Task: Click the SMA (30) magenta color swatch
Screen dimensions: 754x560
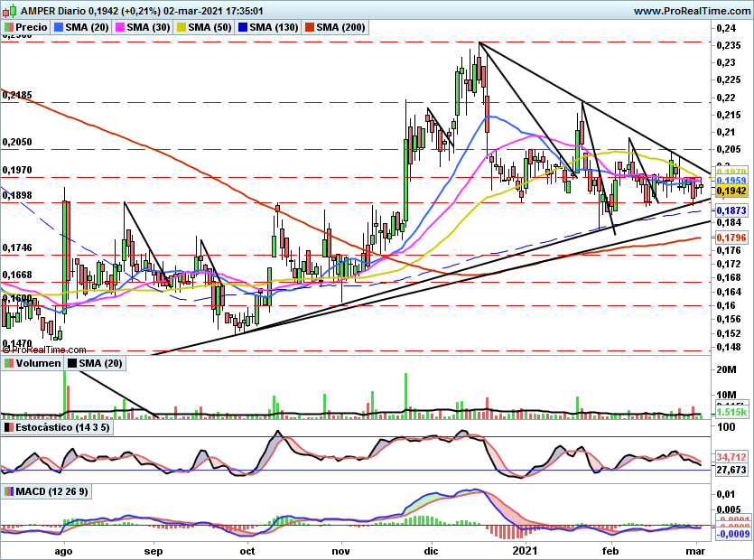Action: coord(120,27)
